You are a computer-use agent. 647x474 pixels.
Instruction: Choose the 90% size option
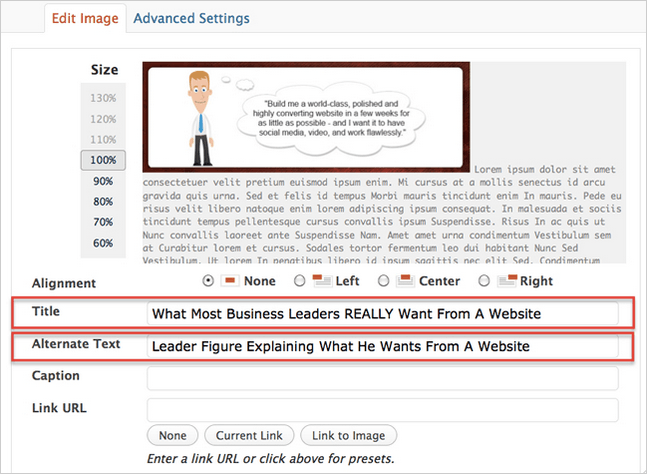click(103, 181)
